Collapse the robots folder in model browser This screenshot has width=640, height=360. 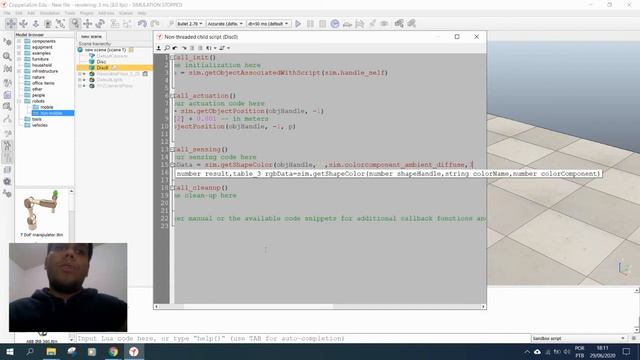(x=19, y=101)
